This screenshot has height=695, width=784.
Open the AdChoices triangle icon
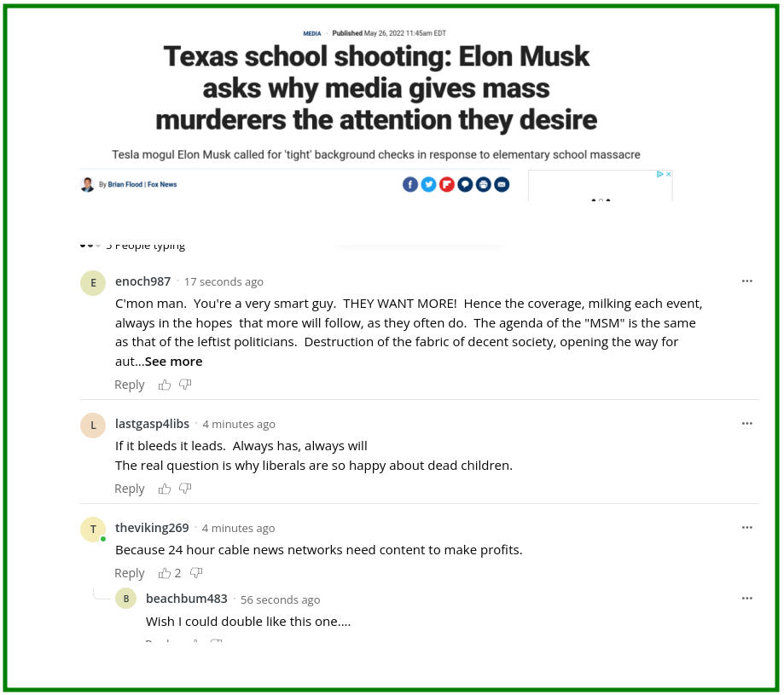click(660, 174)
